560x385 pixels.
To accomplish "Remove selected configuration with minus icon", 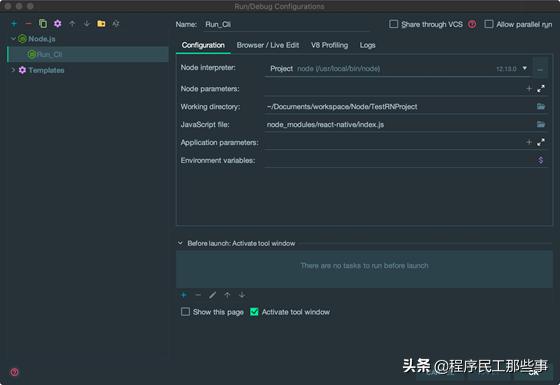I will click(28, 24).
